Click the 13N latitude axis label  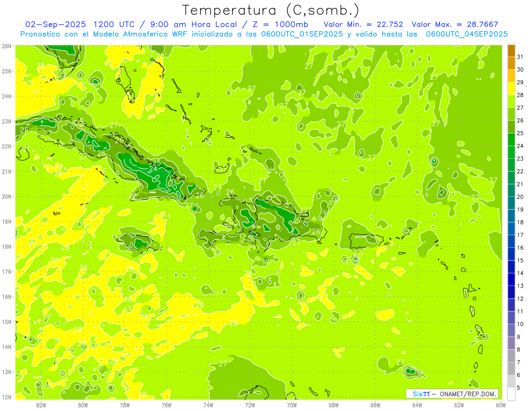(x=6, y=372)
